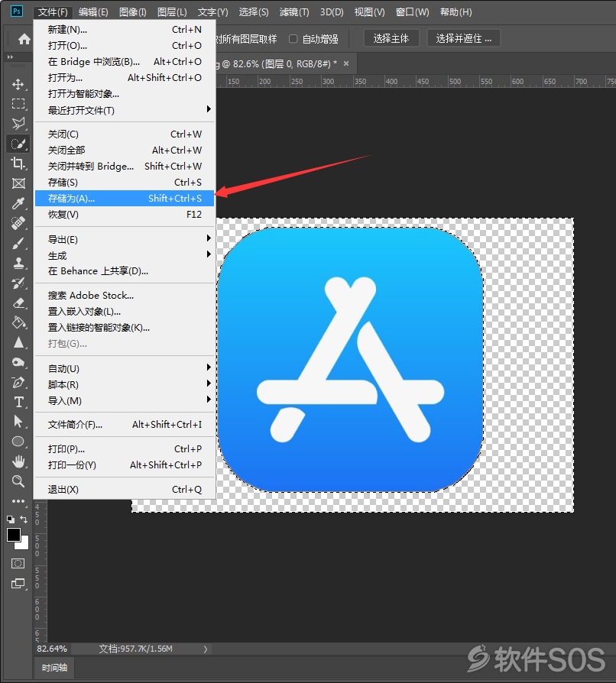Select the Eyedropper tool

pyautogui.click(x=18, y=203)
